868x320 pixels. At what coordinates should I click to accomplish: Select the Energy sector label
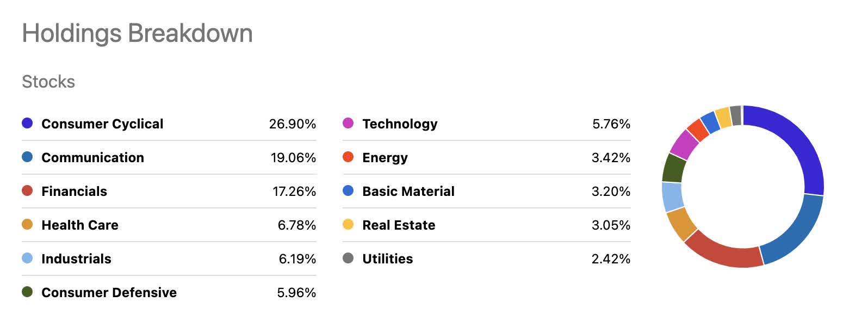click(385, 158)
